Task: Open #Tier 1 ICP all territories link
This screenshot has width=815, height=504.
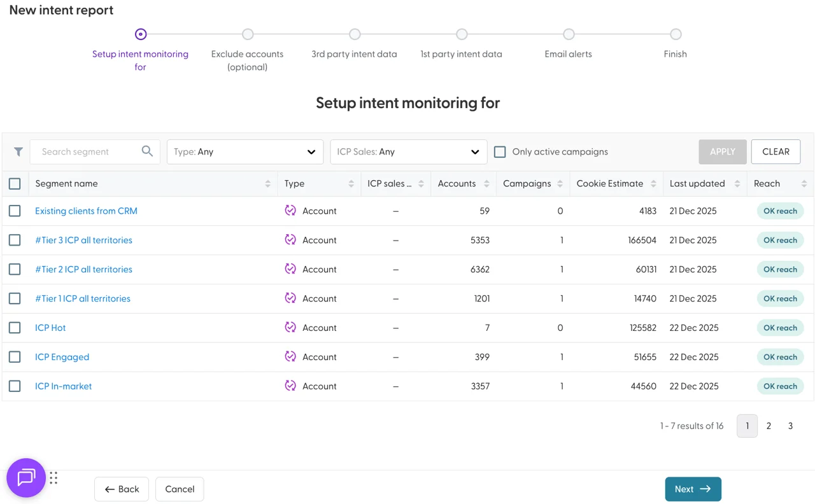Action: [83, 298]
